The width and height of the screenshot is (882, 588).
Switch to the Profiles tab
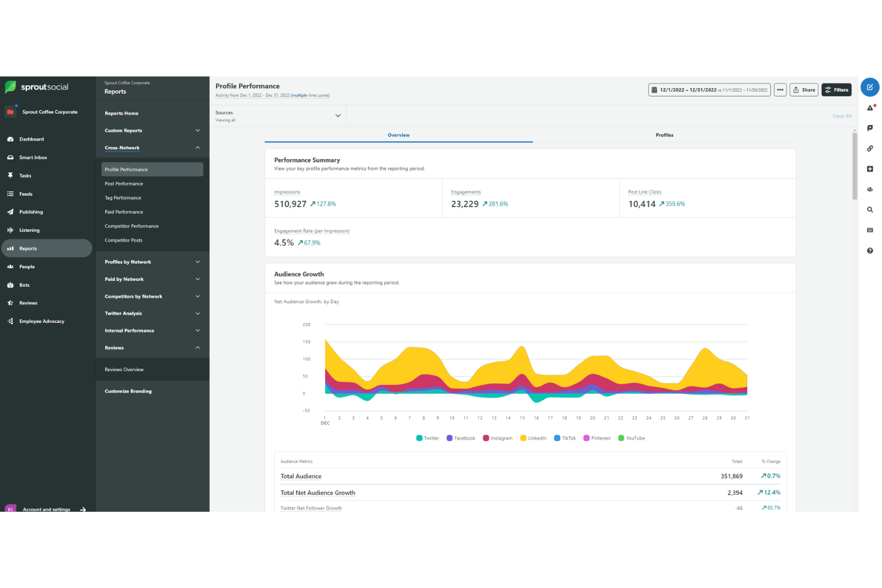(x=664, y=135)
